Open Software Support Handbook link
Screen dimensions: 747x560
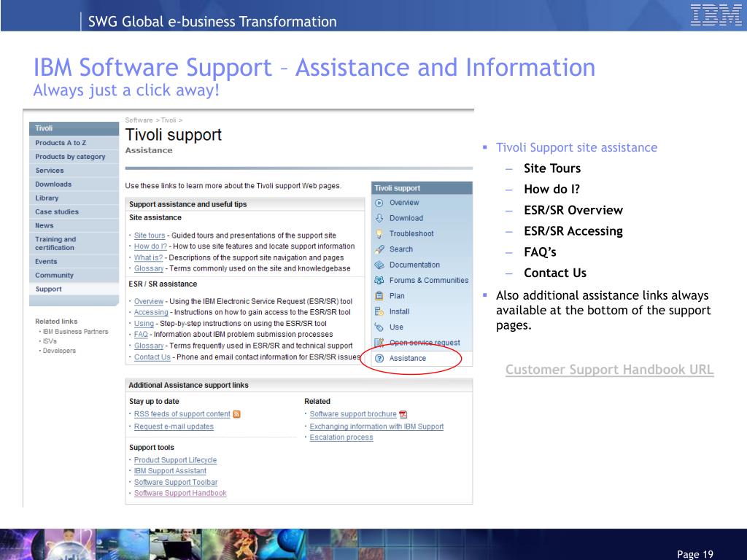[180, 494]
